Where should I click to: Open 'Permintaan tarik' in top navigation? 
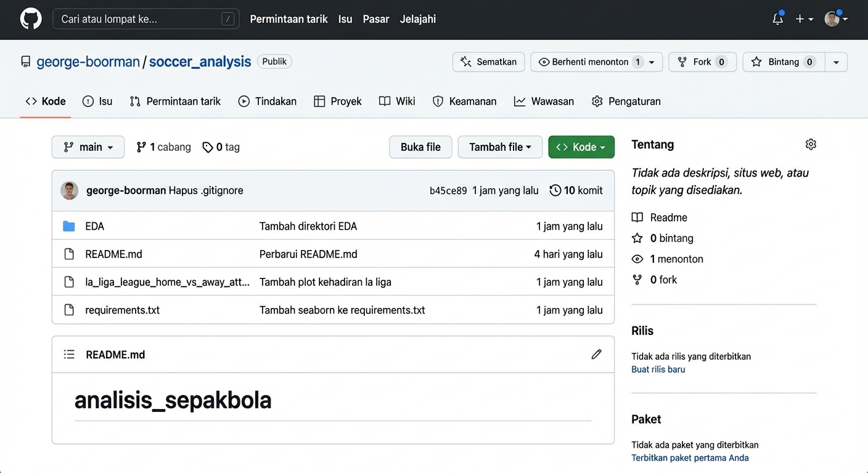click(289, 19)
